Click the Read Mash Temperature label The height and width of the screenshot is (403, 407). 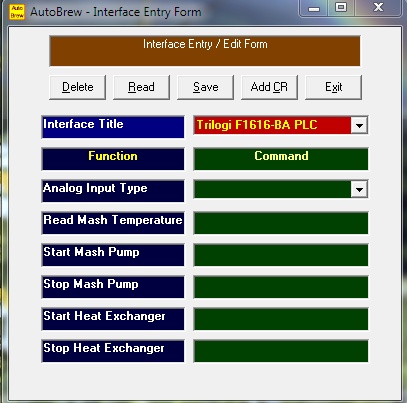pyautogui.click(x=113, y=223)
